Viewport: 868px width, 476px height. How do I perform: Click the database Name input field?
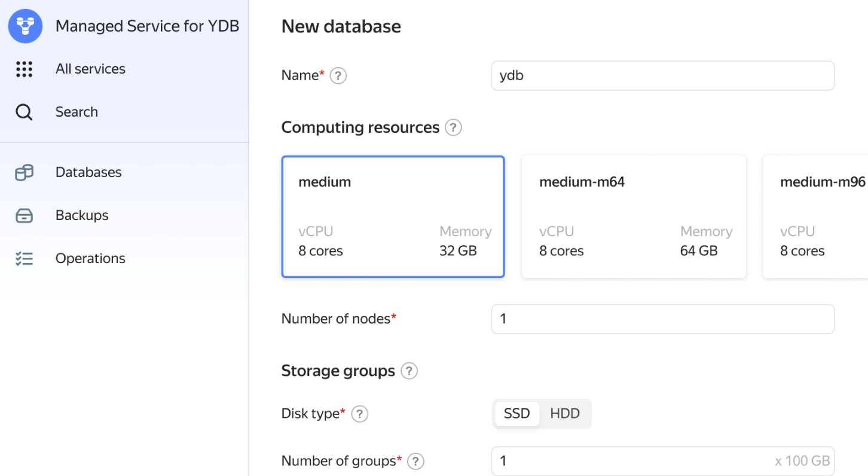click(x=662, y=76)
